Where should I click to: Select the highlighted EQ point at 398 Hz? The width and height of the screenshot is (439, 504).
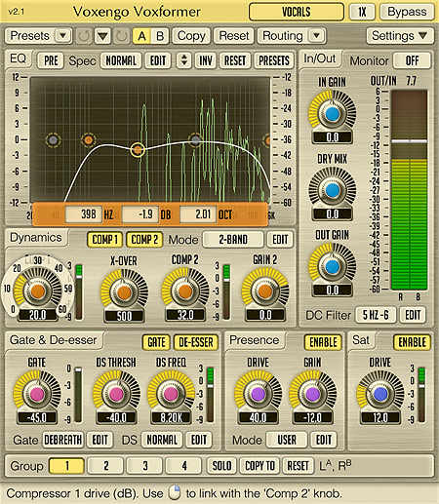coord(138,150)
